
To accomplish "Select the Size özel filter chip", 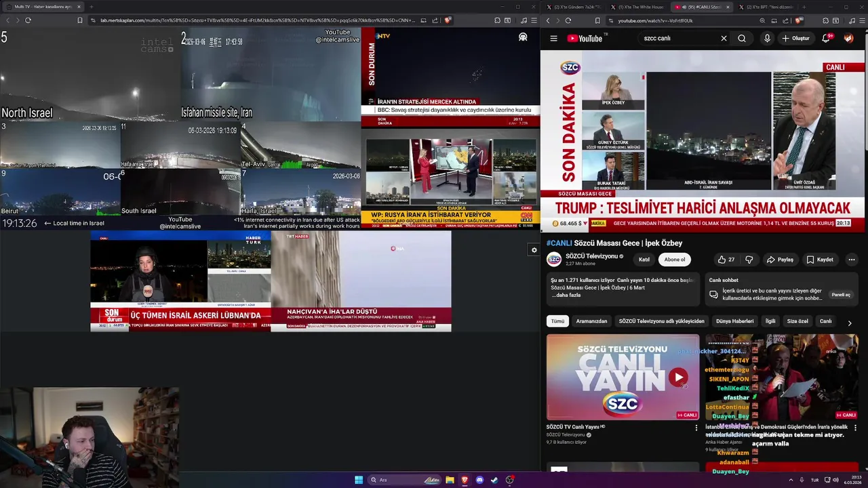I will tap(797, 321).
